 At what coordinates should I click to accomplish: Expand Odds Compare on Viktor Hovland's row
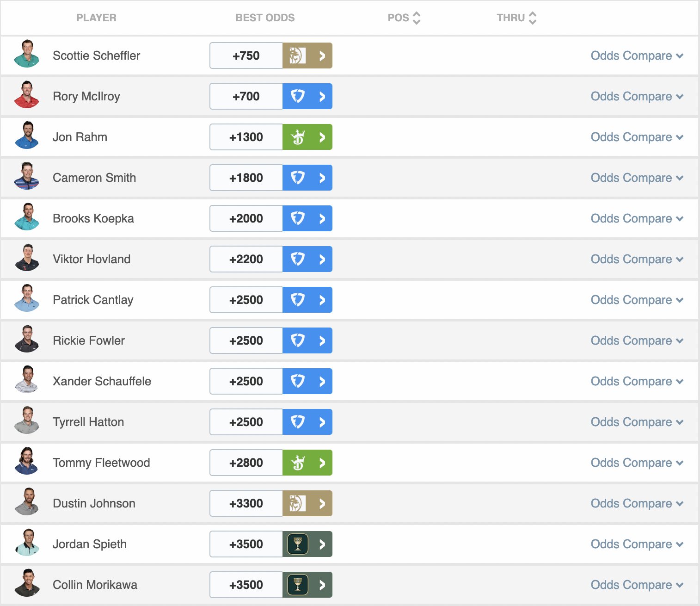click(x=637, y=259)
